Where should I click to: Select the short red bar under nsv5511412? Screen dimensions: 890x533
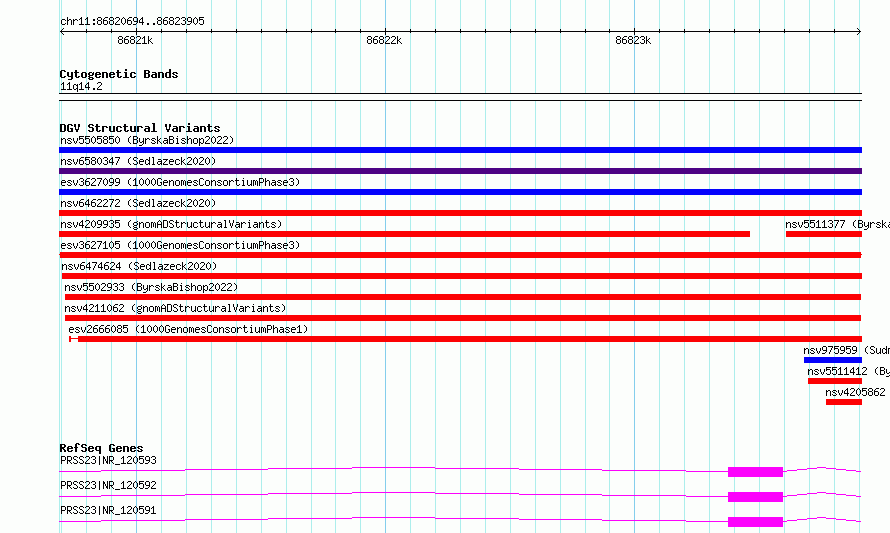click(835, 381)
